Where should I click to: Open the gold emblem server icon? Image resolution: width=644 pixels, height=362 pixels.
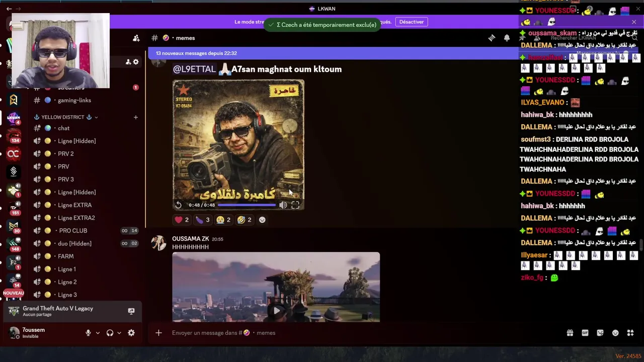(14, 100)
